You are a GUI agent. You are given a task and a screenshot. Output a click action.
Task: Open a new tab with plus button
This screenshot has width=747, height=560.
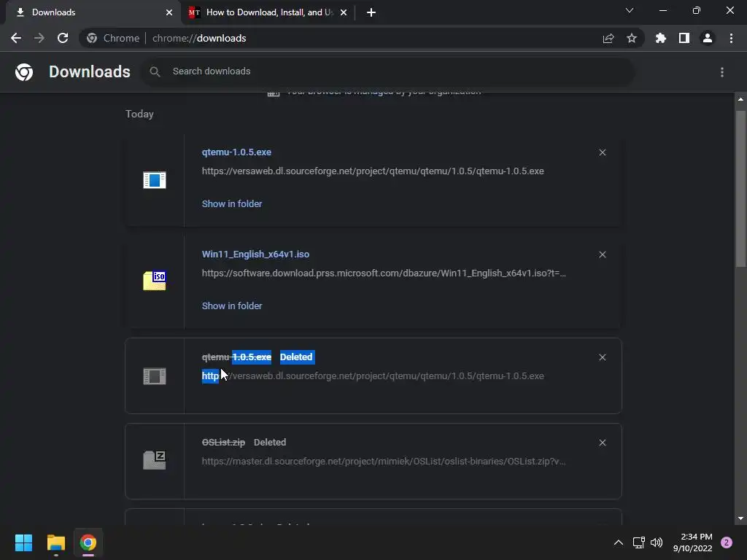point(371,12)
